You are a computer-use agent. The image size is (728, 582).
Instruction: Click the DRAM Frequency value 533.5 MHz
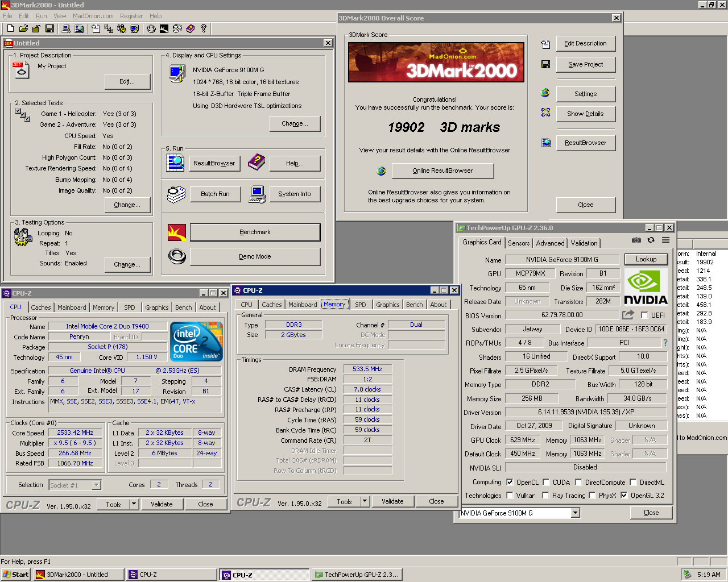point(367,369)
